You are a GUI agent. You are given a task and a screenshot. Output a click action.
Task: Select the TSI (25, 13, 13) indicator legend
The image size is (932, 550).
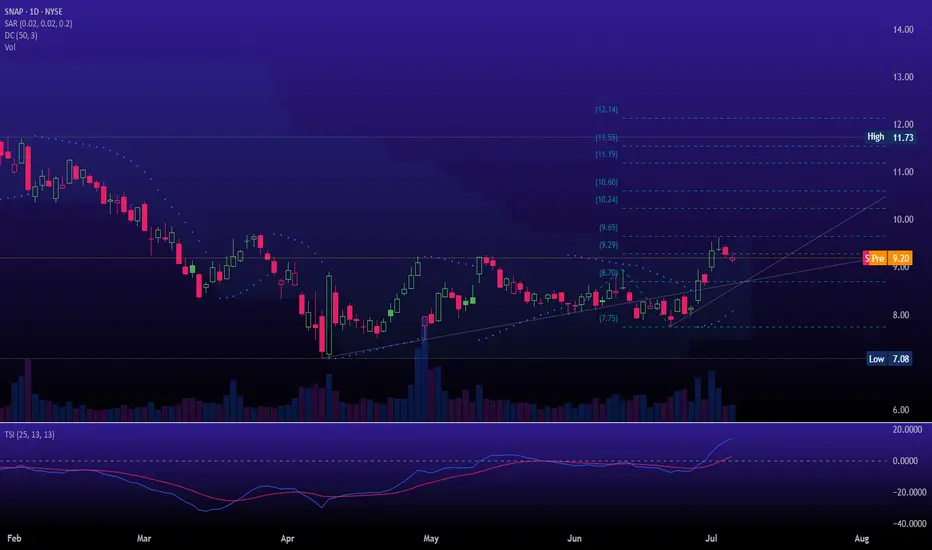coord(29,435)
